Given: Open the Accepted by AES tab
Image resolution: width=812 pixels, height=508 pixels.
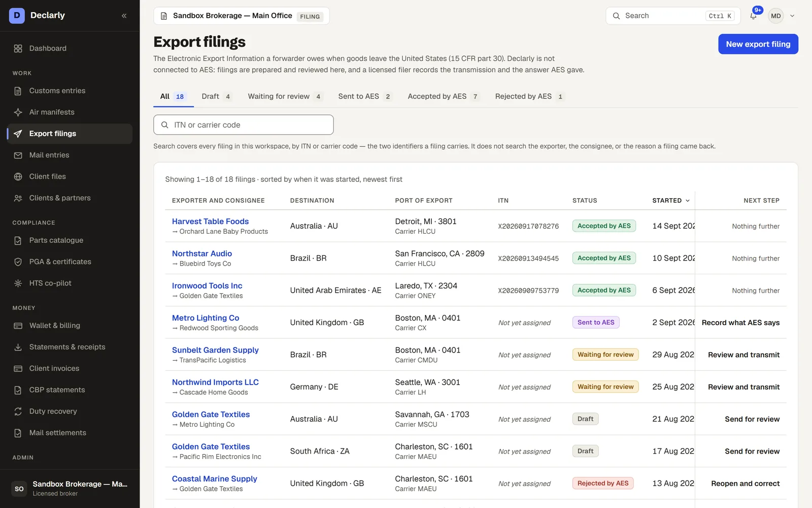Looking at the screenshot, I should (443, 97).
